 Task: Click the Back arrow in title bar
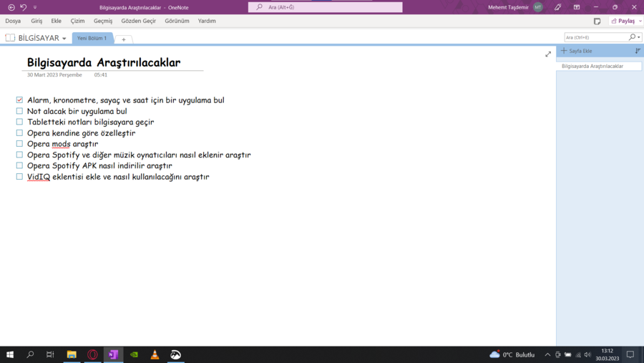11,7
